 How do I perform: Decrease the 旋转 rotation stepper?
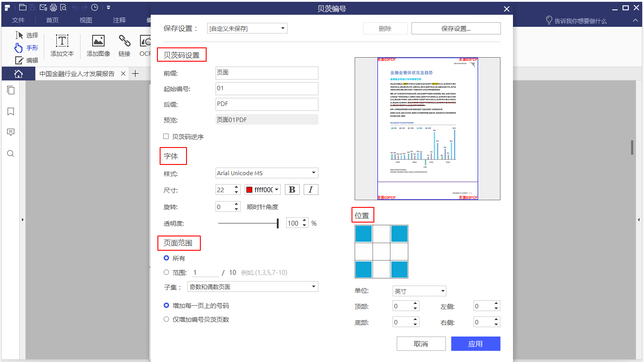[x=237, y=209]
